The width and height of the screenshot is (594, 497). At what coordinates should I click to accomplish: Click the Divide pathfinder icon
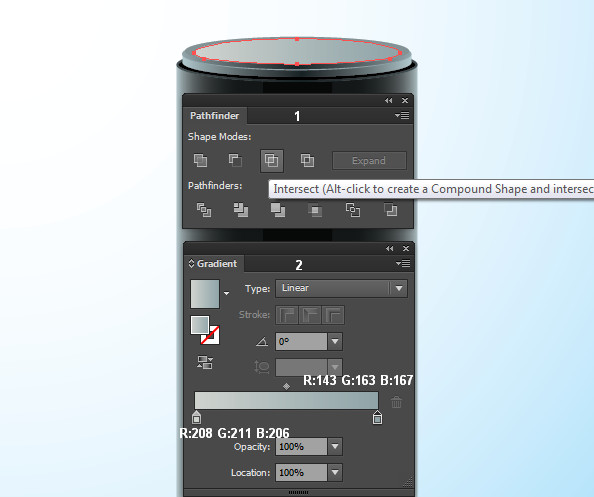click(204, 210)
